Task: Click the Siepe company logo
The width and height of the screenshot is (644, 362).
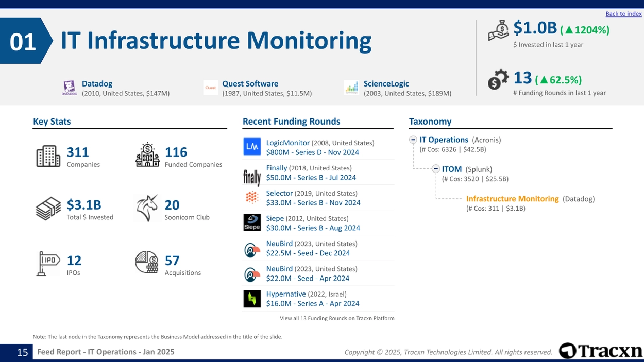Action: (252, 222)
